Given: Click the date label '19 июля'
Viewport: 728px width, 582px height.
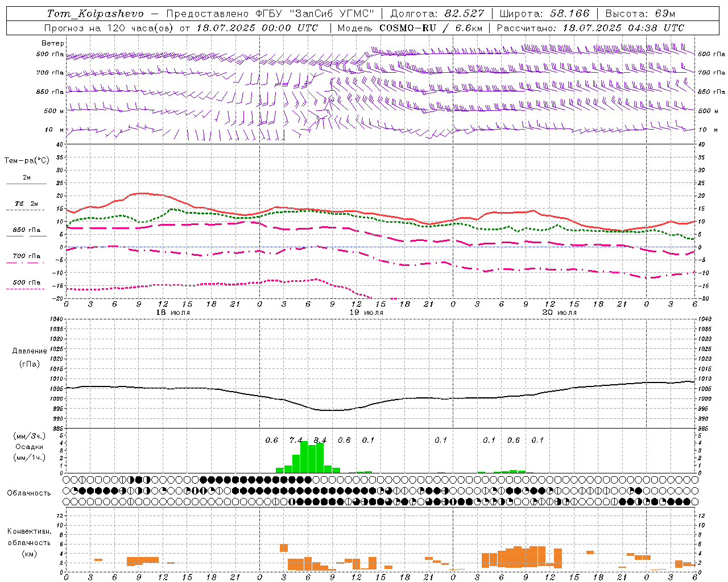Looking at the screenshot, I should tap(366, 313).
